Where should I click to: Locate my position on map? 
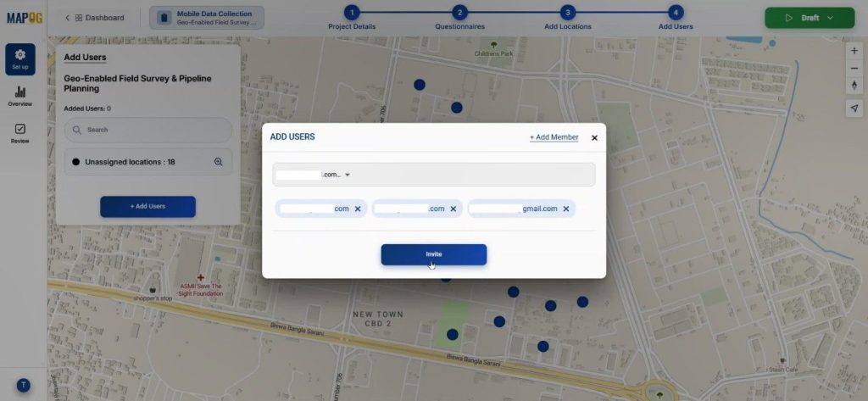pyautogui.click(x=854, y=108)
